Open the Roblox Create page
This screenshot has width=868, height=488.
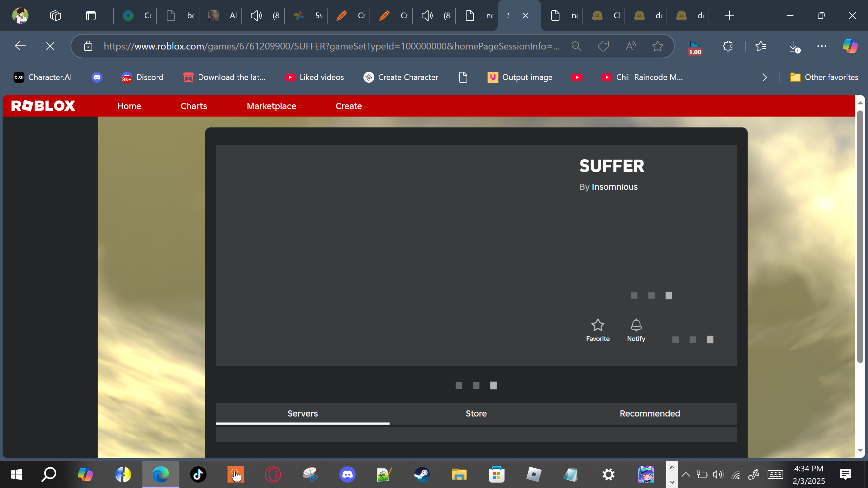point(349,106)
